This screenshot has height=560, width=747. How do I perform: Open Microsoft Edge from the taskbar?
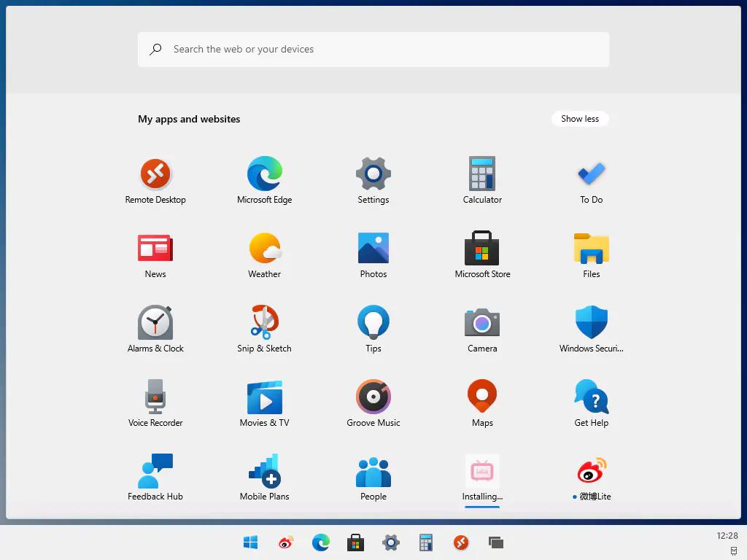pyautogui.click(x=321, y=542)
